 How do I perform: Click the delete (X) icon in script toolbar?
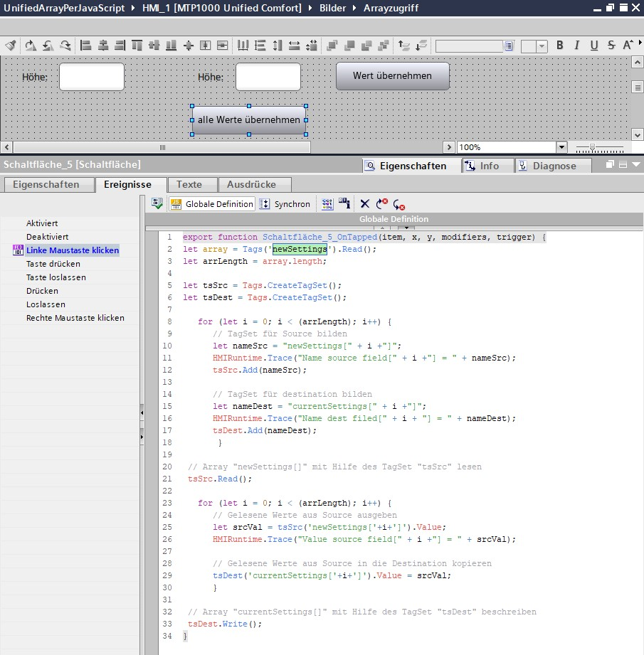point(365,204)
